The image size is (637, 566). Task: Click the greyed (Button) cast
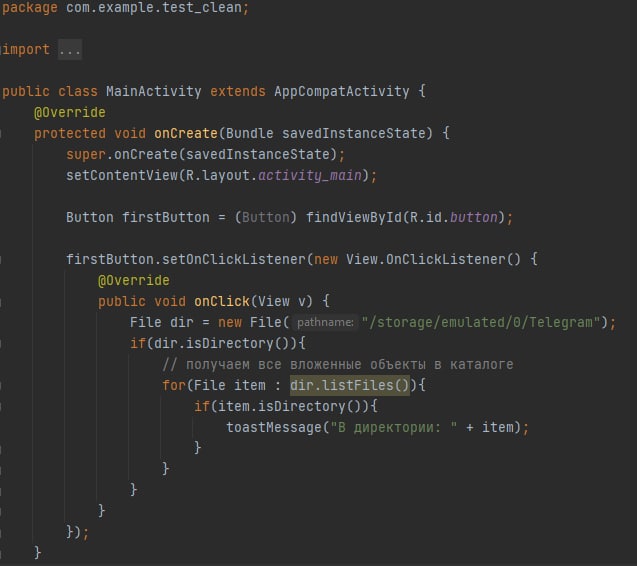[266, 218]
